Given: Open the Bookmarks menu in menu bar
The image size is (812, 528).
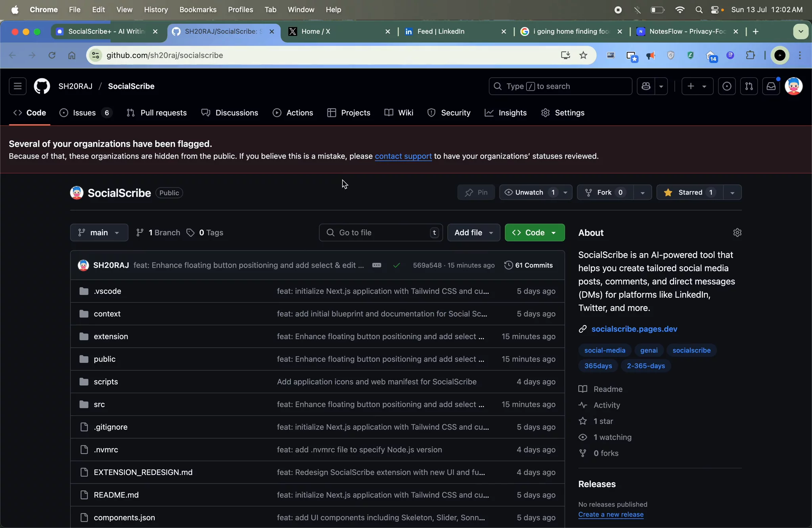Looking at the screenshot, I should pyautogui.click(x=197, y=10).
